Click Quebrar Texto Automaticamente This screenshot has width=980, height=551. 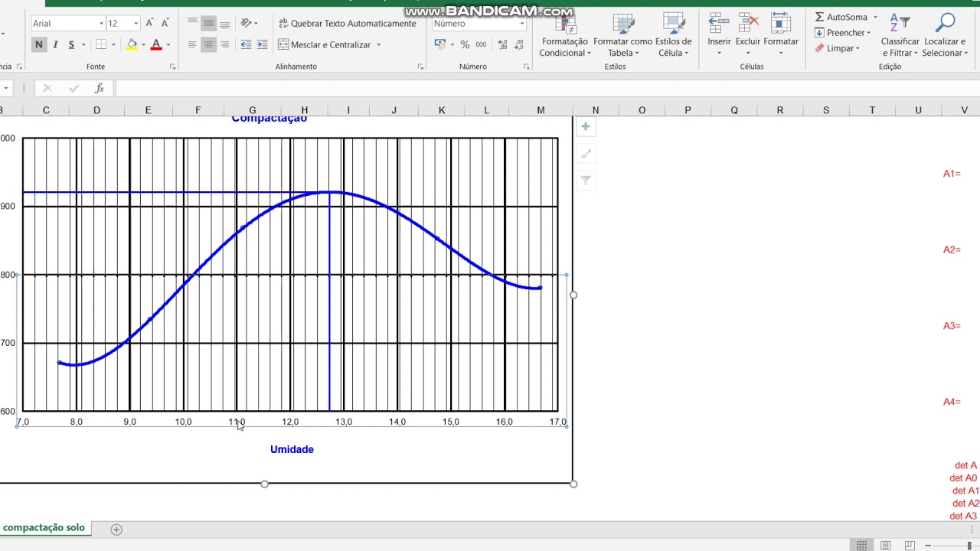pos(347,24)
